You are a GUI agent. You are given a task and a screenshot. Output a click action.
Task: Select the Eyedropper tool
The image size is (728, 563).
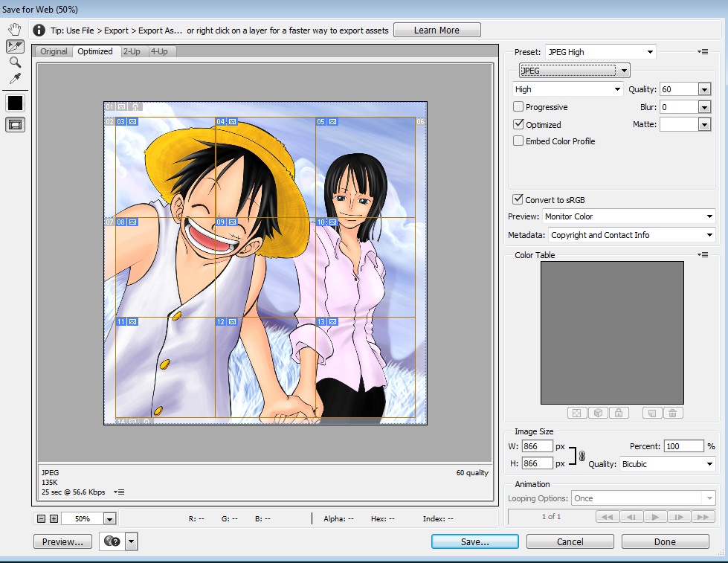point(15,79)
